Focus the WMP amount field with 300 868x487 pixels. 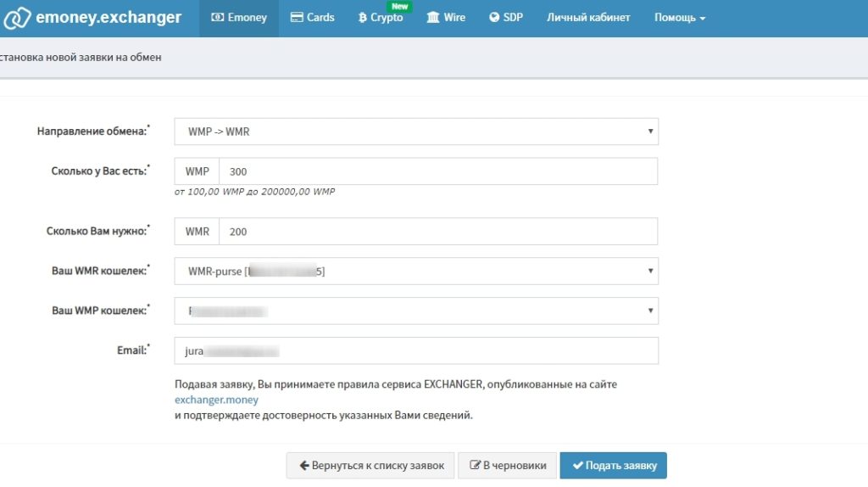coord(438,171)
